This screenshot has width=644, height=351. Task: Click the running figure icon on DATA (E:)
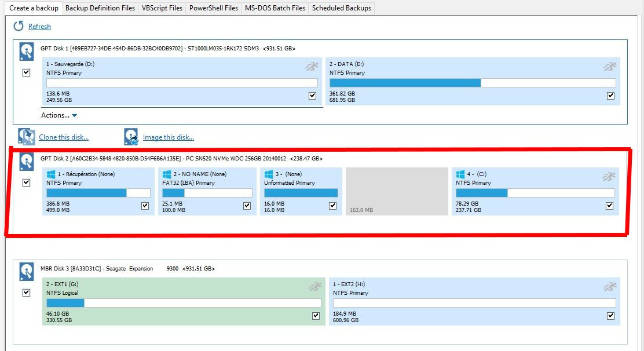coord(610,66)
